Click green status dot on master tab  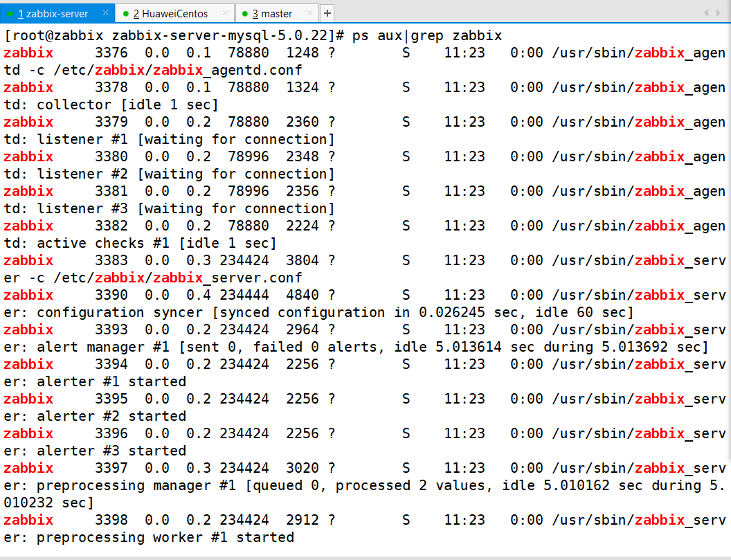click(x=245, y=14)
